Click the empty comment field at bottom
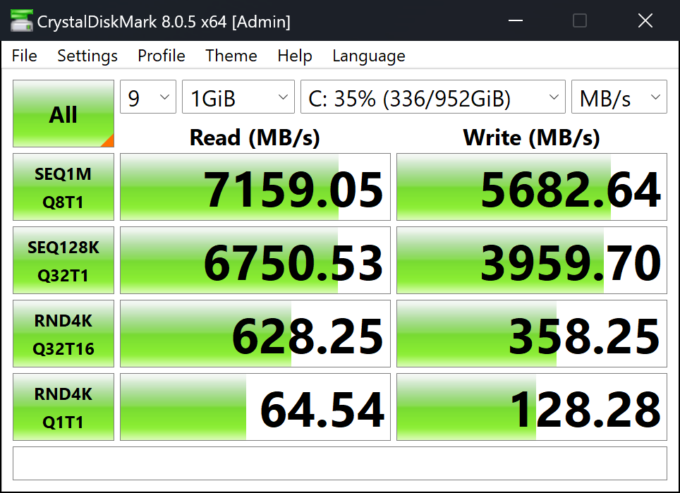The width and height of the screenshot is (680, 493). pos(340,463)
